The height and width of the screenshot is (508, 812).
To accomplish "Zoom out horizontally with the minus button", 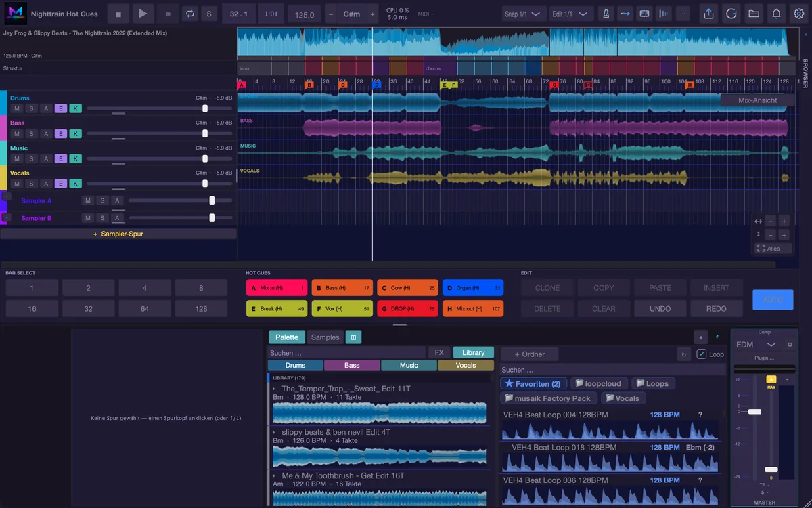I will coord(771,221).
